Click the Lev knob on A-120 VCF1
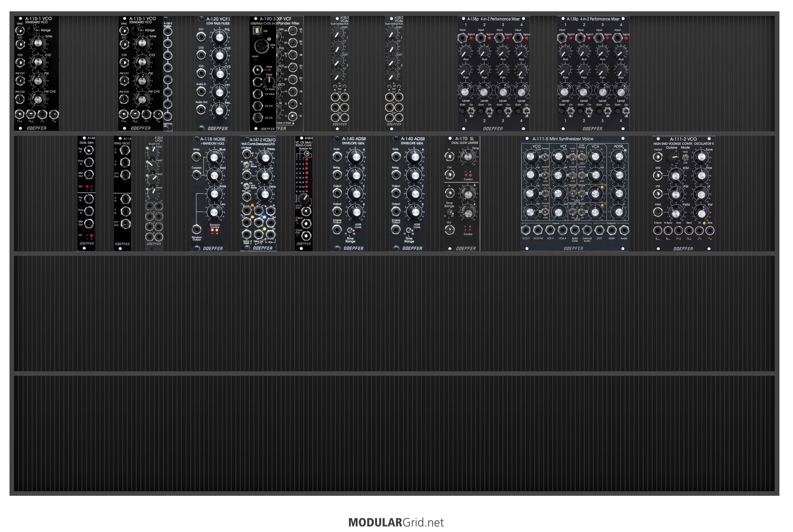 tap(219, 92)
